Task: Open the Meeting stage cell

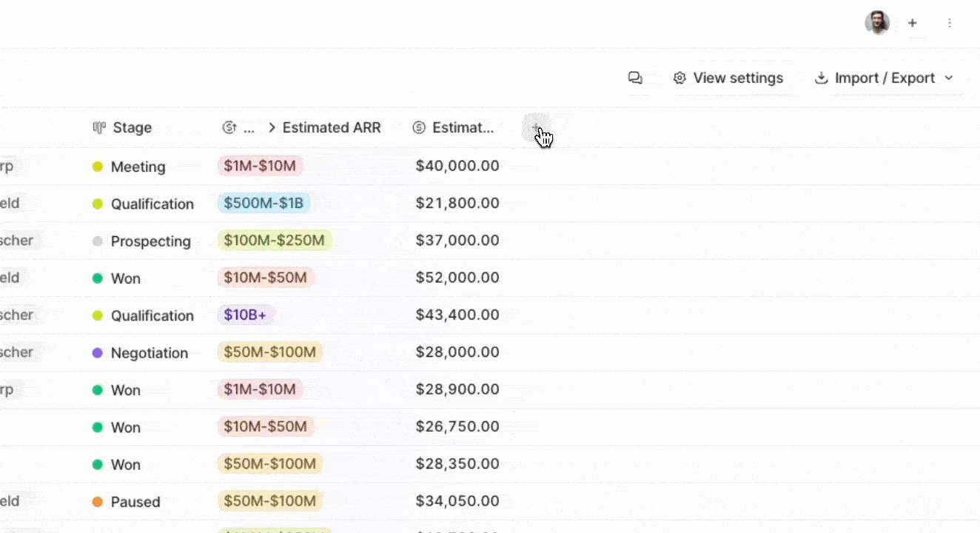Action: coord(138,167)
